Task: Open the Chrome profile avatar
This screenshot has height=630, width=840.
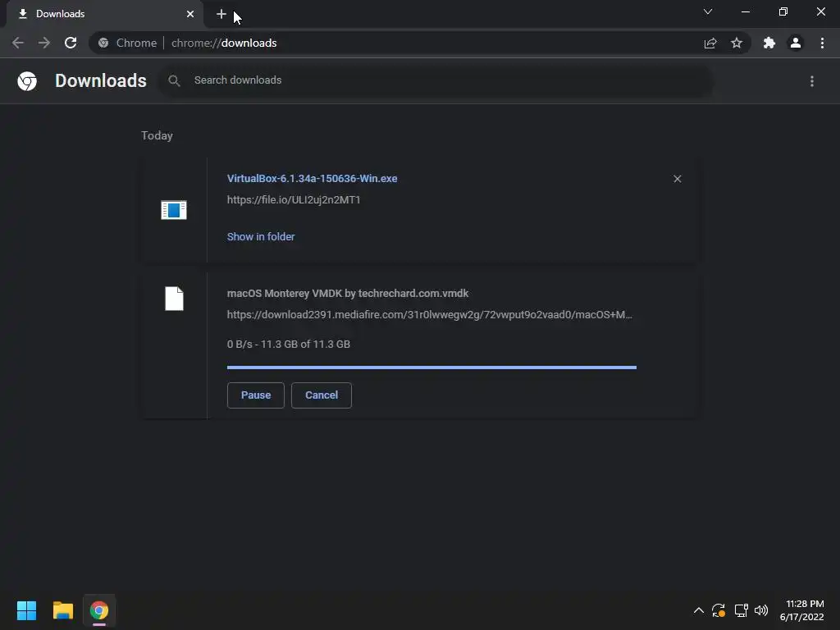Action: (796, 43)
